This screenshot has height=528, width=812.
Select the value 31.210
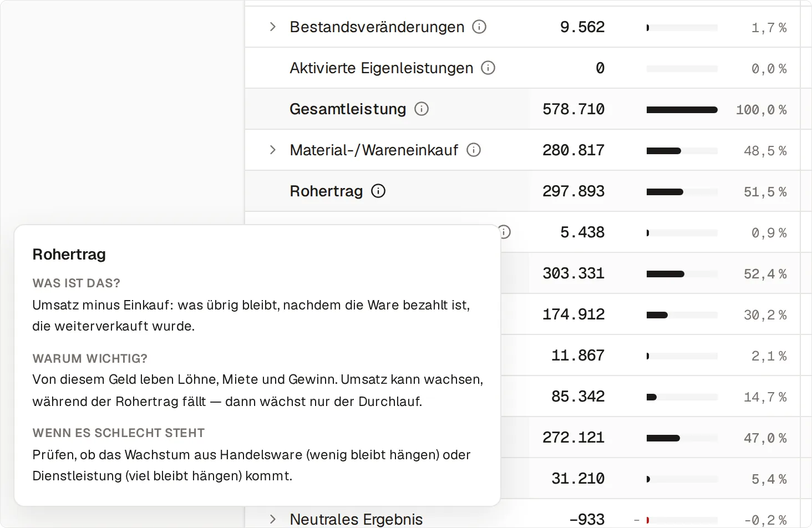click(578, 478)
